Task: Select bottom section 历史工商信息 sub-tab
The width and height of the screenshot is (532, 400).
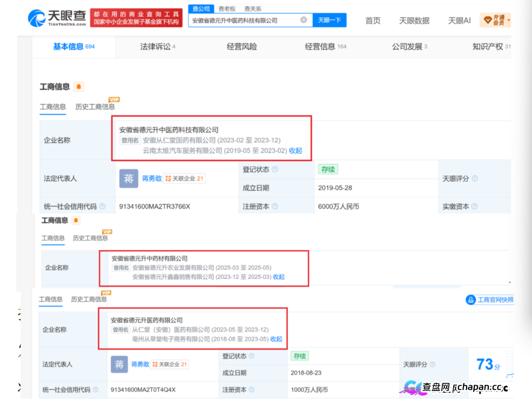Action: (x=89, y=299)
